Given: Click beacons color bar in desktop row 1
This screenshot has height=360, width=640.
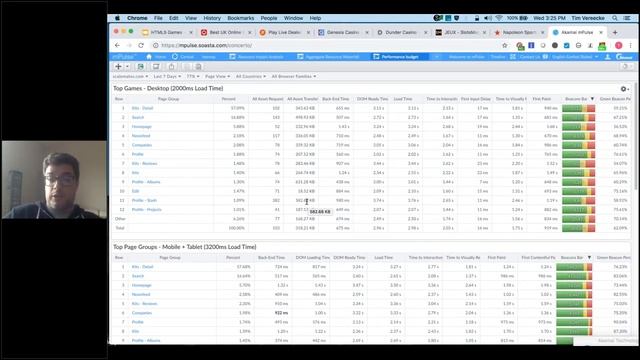Looking at the screenshot, I should point(578,108).
